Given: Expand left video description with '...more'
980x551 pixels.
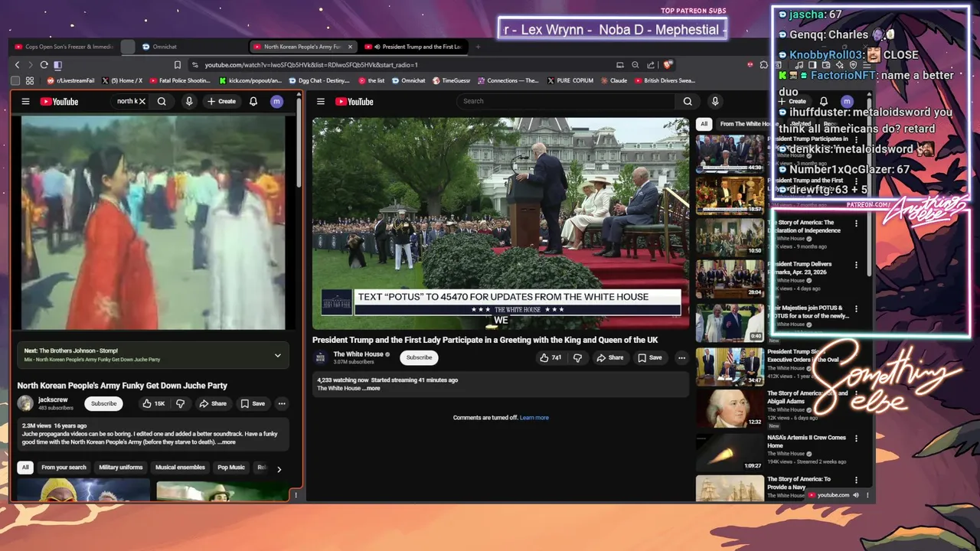Looking at the screenshot, I should click(x=227, y=442).
